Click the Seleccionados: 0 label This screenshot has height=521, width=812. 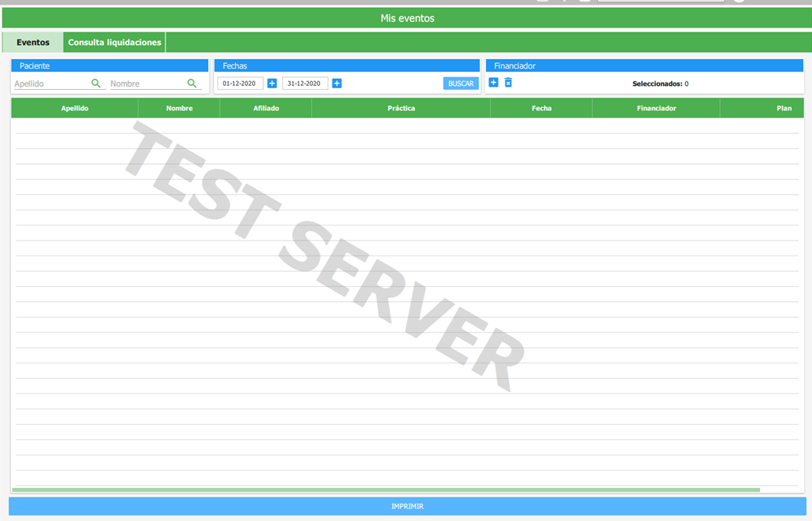coord(660,84)
